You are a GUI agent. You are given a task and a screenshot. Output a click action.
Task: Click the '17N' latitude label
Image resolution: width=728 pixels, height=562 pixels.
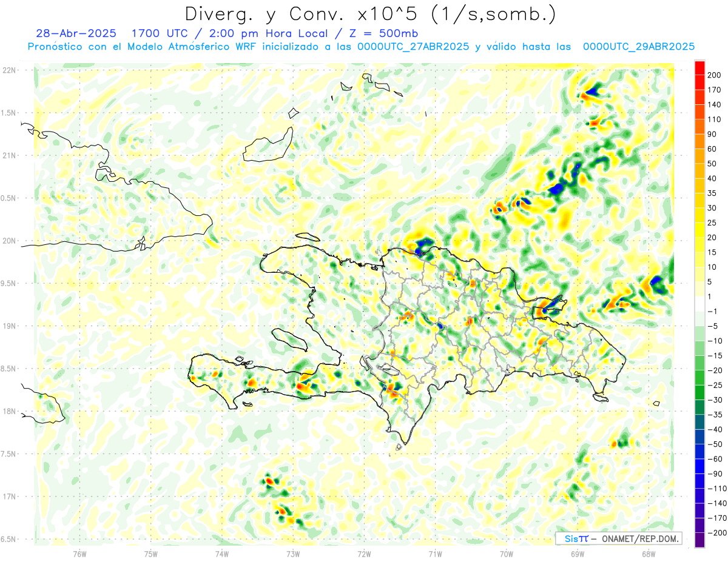pos(9,496)
